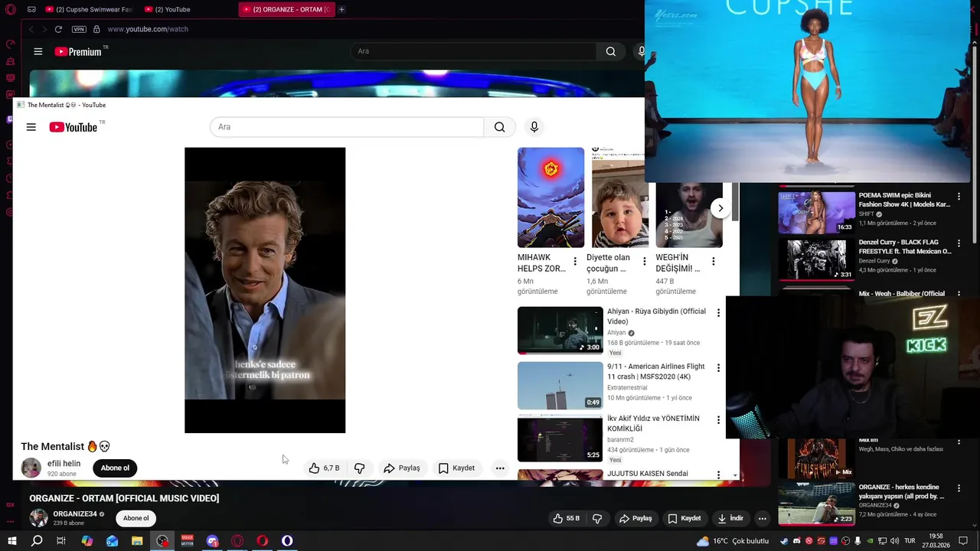Open options for Ahiyan - Rüya Gibiydin video
Screen dimensions: 980x551
(718, 313)
